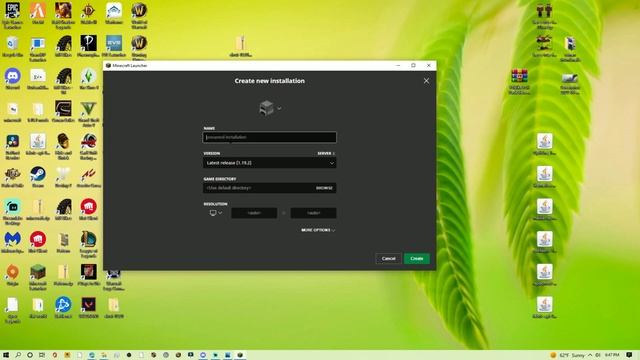
Task: Click Browse in the Game Directory field
Action: tap(324, 188)
